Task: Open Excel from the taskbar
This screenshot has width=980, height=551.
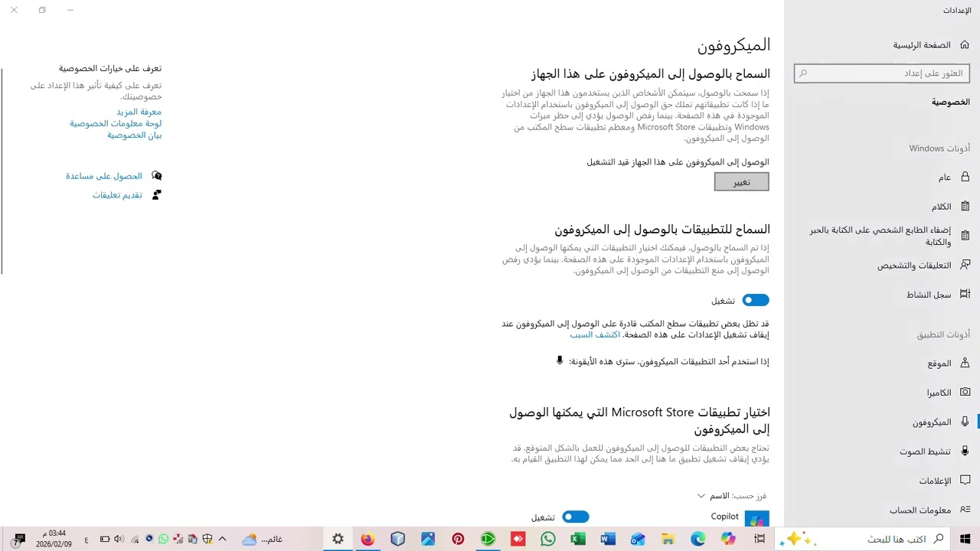Action: point(578,539)
